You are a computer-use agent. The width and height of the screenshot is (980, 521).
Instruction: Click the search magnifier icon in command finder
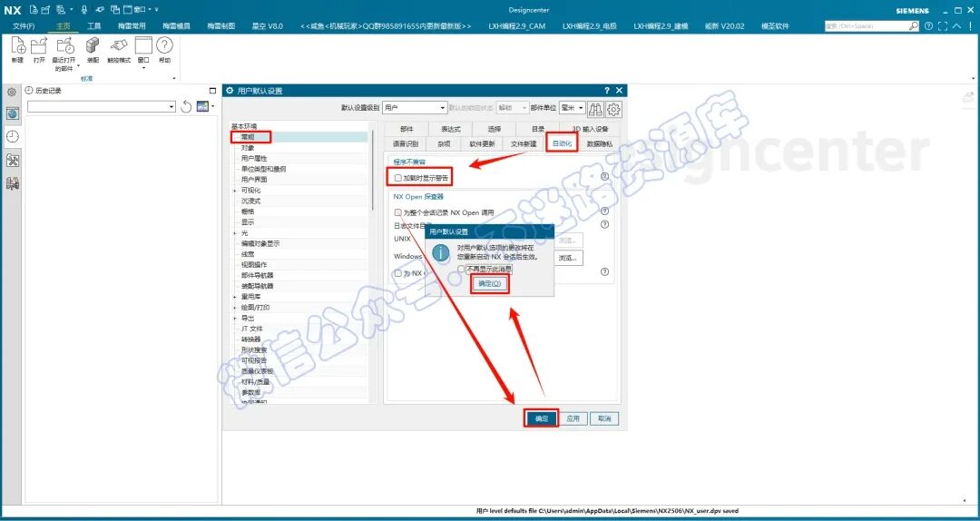pyautogui.click(x=913, y=26)
